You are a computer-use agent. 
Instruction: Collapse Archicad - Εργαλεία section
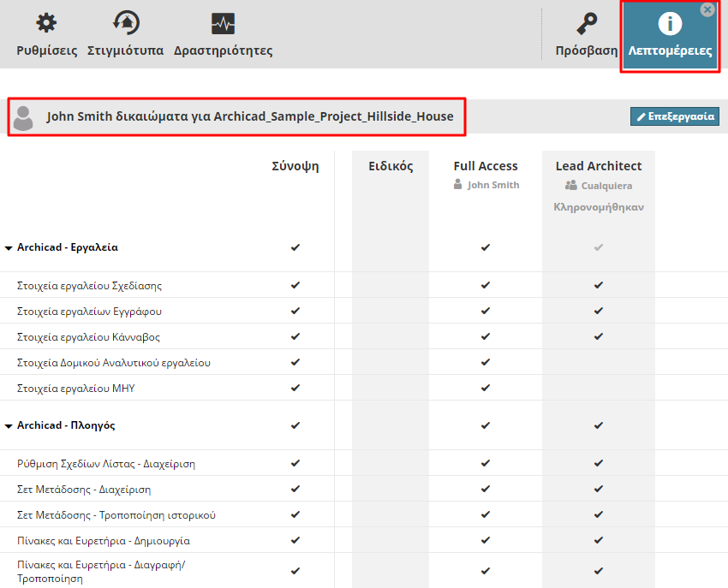point(9,248)
